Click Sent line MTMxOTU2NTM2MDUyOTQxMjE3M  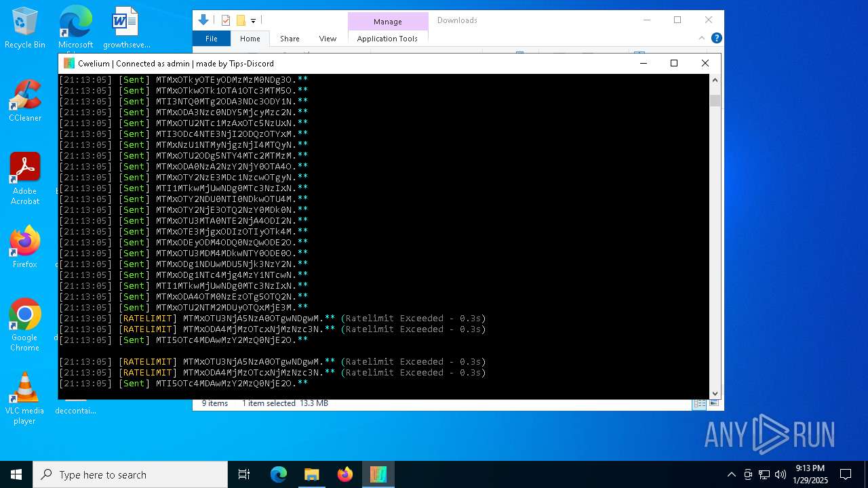(x=183, y=308)
